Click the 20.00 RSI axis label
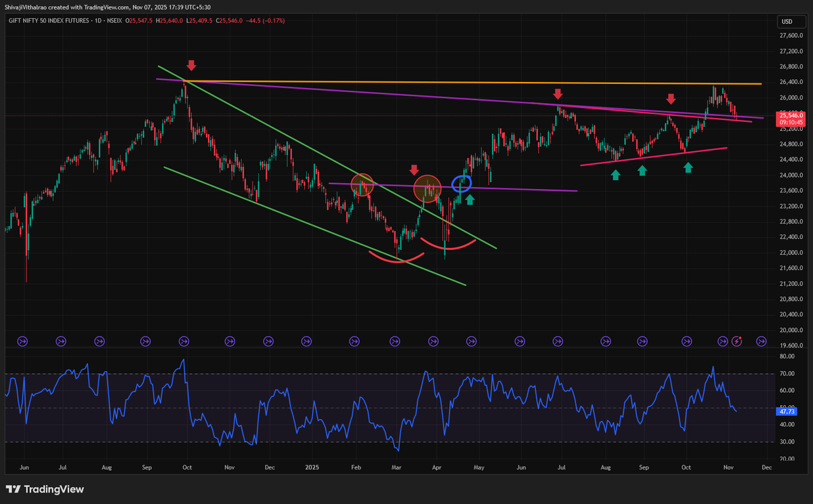This screenshot has height=504, width=813. coord(787,459)
